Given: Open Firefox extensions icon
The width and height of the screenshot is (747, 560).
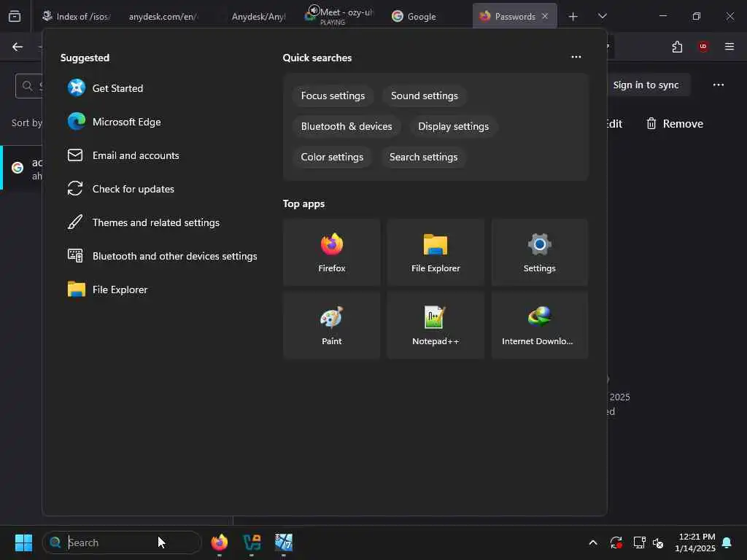Looking at the screenshot, I should [677, 47].
